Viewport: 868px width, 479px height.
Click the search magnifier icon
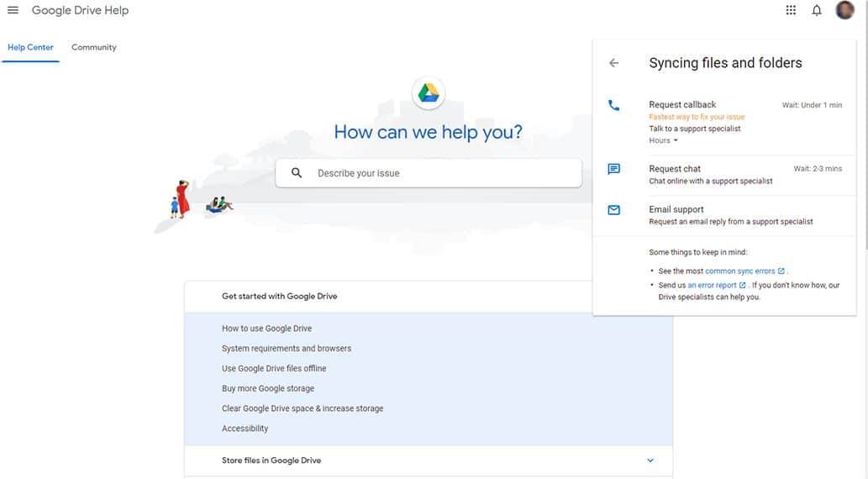297,173
